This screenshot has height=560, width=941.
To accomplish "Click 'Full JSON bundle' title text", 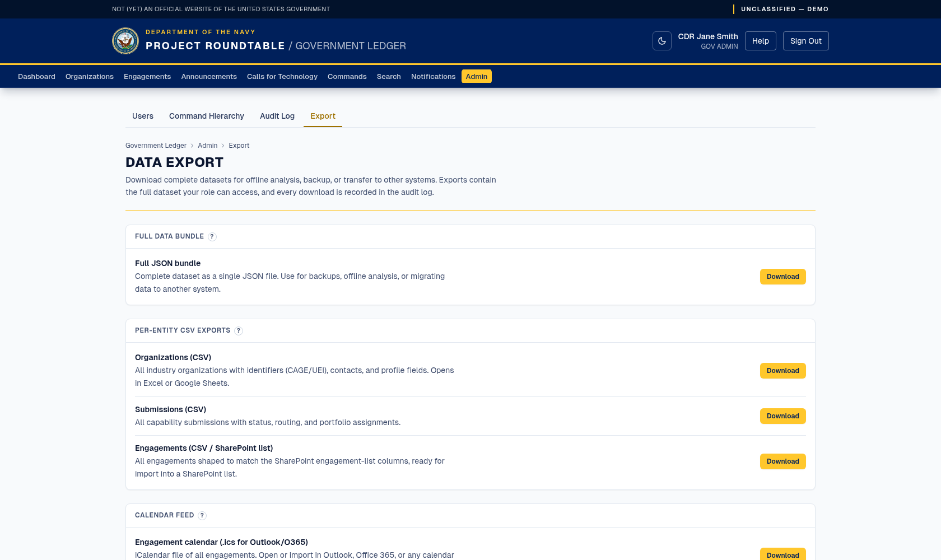I will [167, 263].
